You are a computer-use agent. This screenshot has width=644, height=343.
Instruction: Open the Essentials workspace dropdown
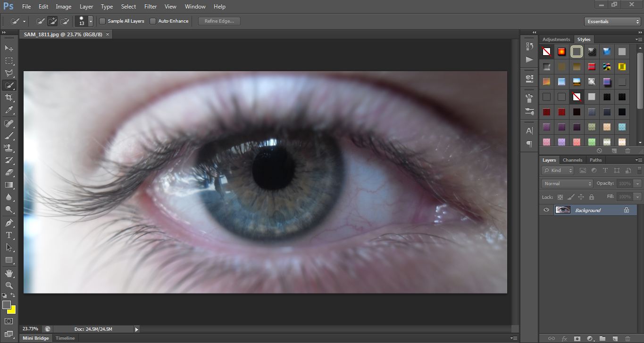pos(612,22)
